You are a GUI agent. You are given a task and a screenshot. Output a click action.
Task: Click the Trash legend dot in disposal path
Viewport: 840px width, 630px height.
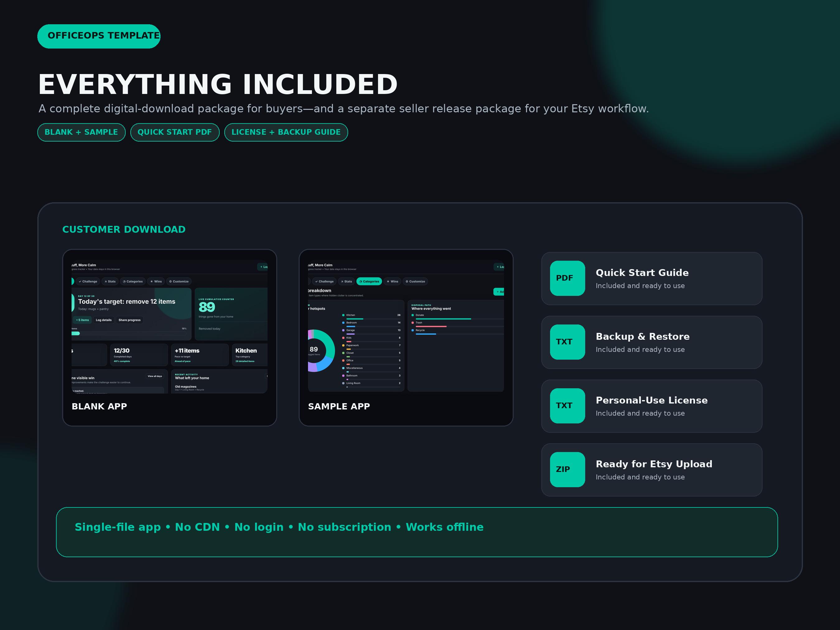coord(413,323)
